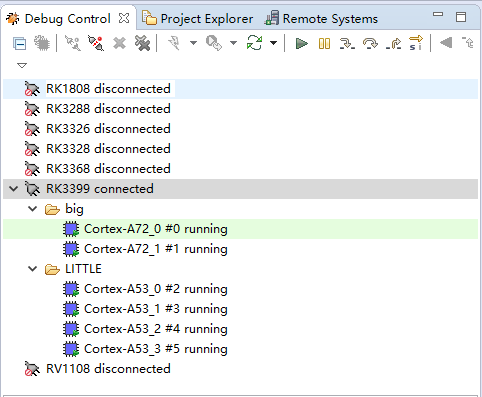
Task: Collapse the RK3399 connected tree node
Action: 13,189
